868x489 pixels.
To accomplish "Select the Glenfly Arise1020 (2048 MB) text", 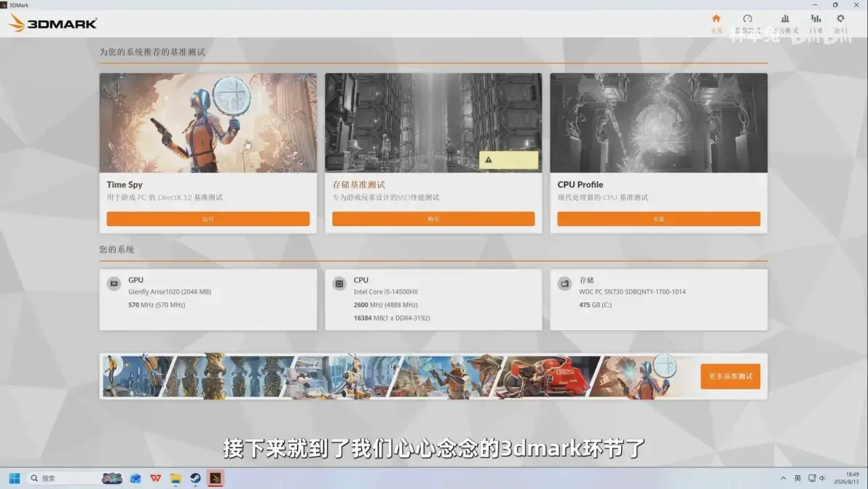I will click(170, 292).
